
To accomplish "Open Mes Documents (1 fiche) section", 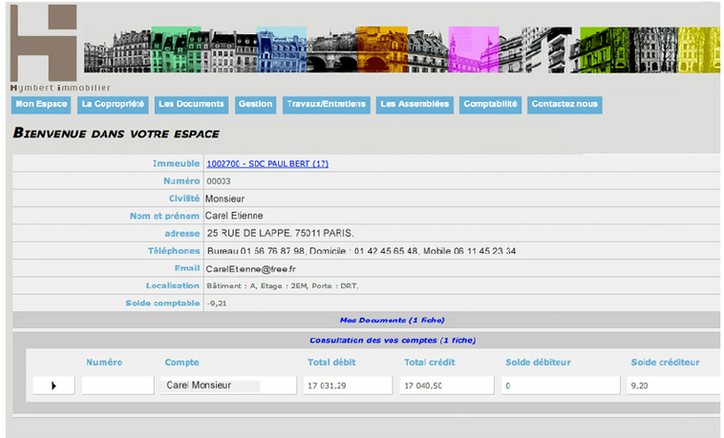I will point(392,320).
